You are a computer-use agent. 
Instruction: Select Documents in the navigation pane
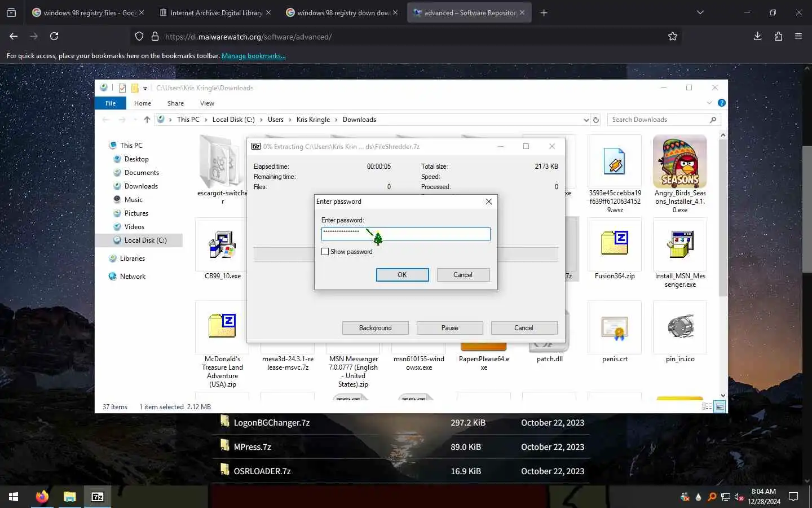[x=142, y=173]
